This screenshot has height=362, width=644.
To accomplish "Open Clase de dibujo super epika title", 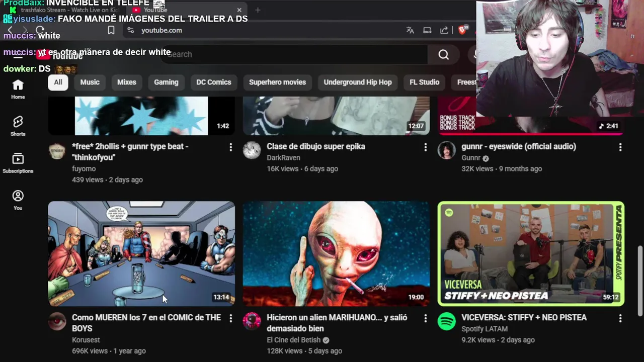I will tap(316, 146).
